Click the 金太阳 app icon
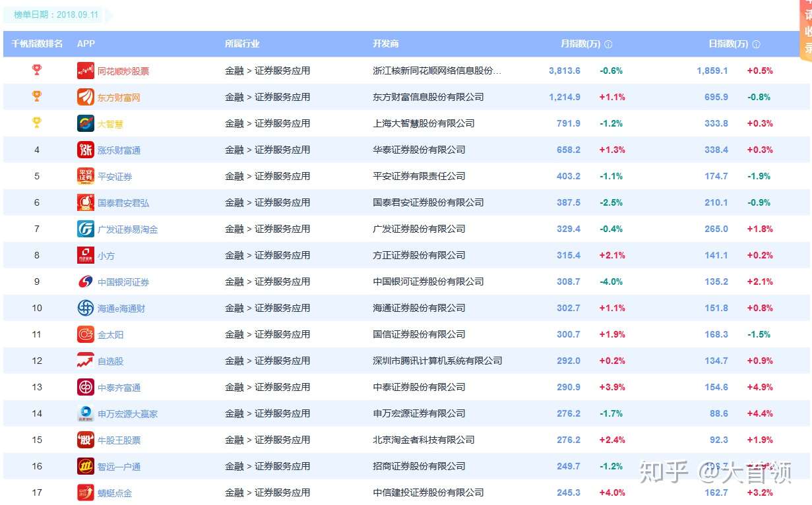The width and height of the screenshot is (812, 505). coord(86,334)
